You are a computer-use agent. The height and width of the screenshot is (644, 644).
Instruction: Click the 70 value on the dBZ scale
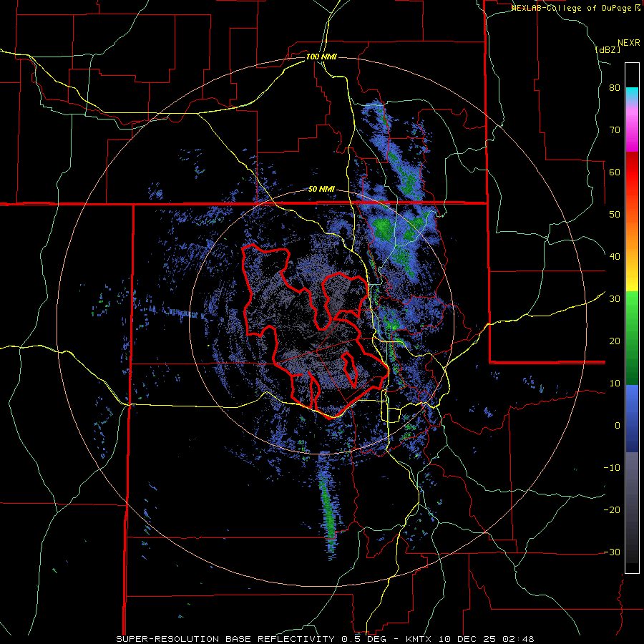(615, 130)
